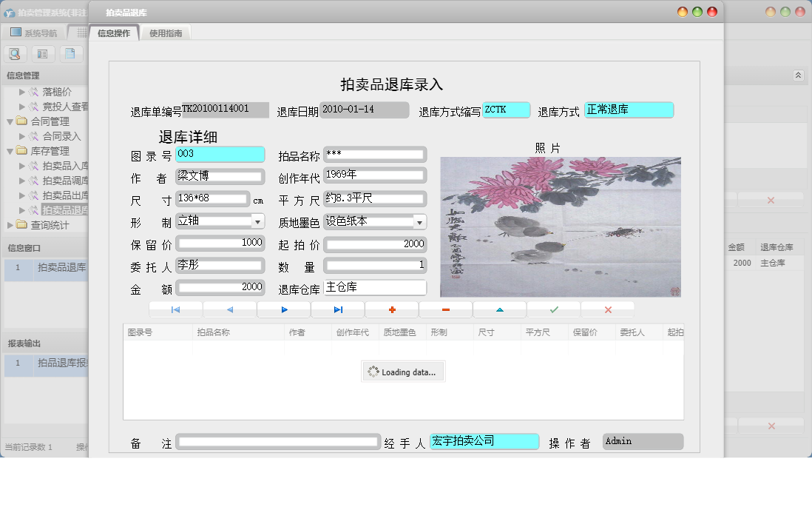Add a new record with plus button
This screenshot has width=812, height=507.
point(392,309)
